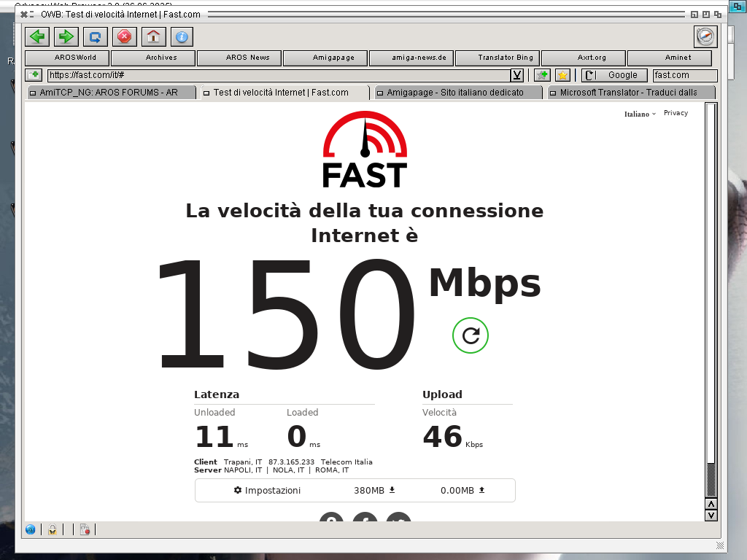Open the Italiano language dropdown
This screenshot has height=560, width=747.
640,114
